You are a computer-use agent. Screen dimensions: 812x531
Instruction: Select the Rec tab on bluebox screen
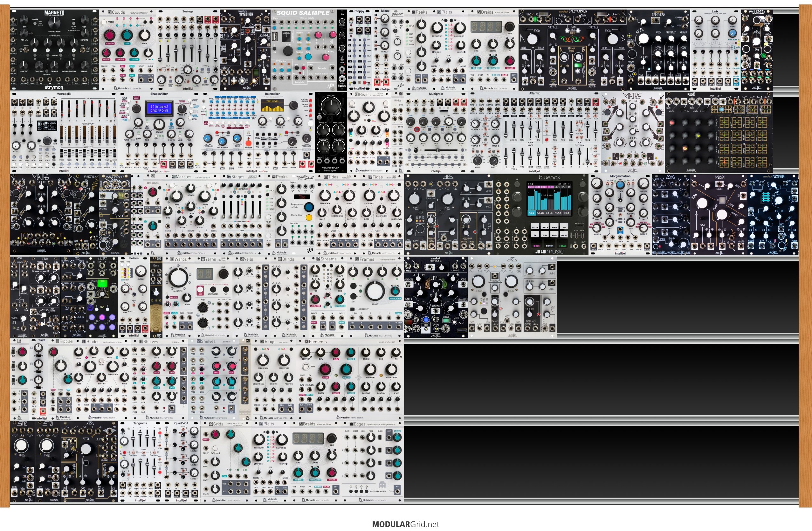[567, 213]
